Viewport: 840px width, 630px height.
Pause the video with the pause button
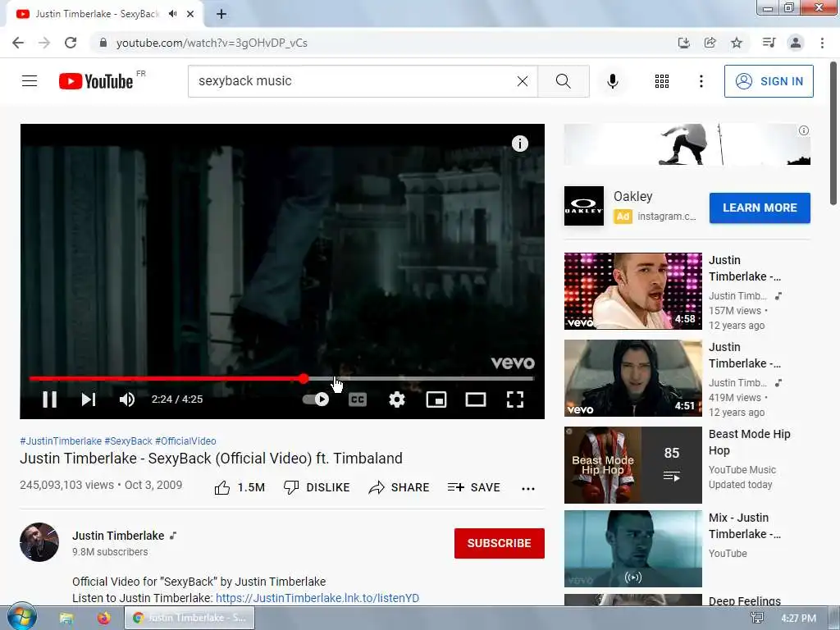50,399
